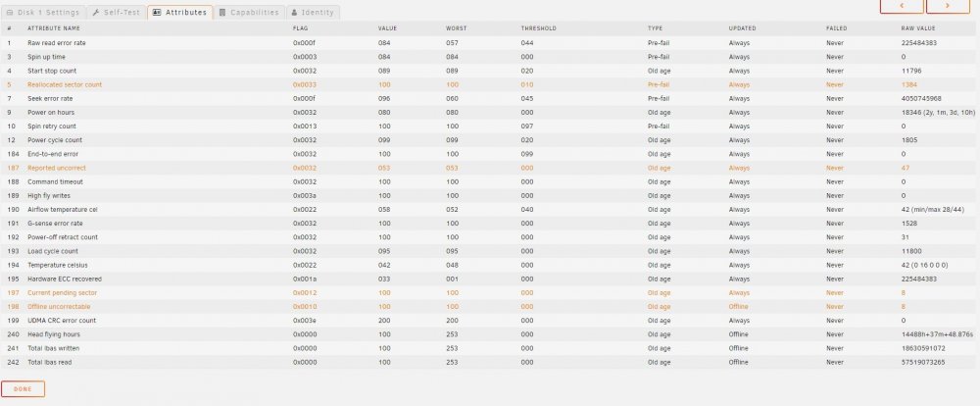Click the Value column header
This screenshot has height=406, width=980.
point(387,28)
